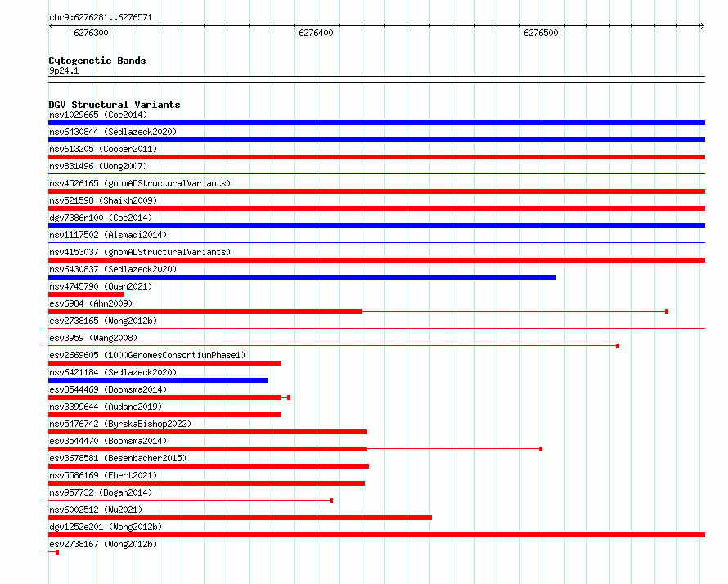Click the nsv6430837 (Sedlazeck2020) label

click(x=113, y=269)
